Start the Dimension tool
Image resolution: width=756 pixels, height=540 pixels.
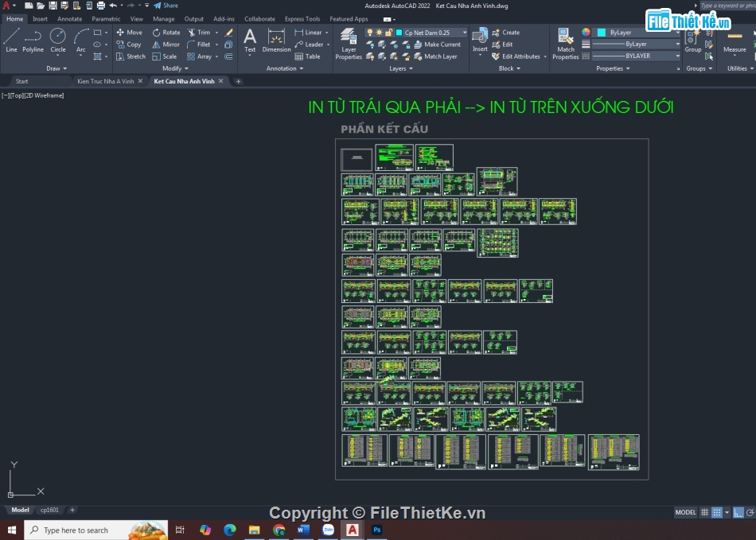click(x=276, y=40)
